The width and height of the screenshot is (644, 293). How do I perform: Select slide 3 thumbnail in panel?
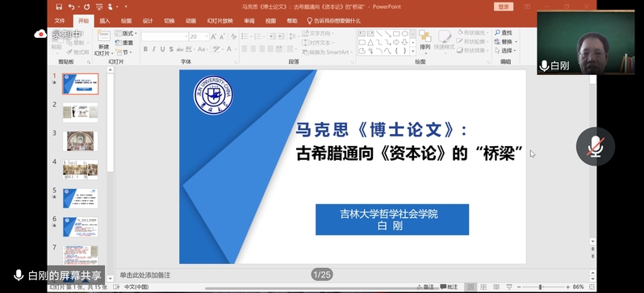coord(80,141)
